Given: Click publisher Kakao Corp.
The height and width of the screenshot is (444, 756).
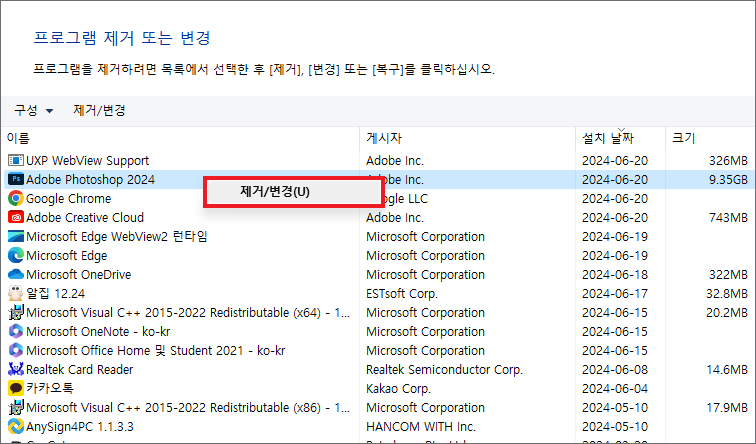Looking at the screenshot, I should pyautogui.click(x=398, y=389).
